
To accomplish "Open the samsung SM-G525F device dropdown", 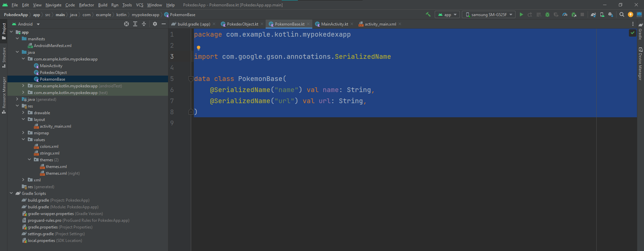I will [489, 14].
